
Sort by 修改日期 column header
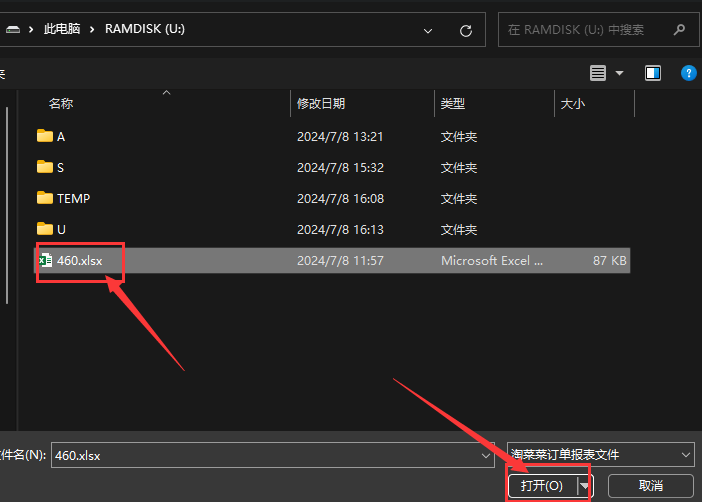pos(321,103)
